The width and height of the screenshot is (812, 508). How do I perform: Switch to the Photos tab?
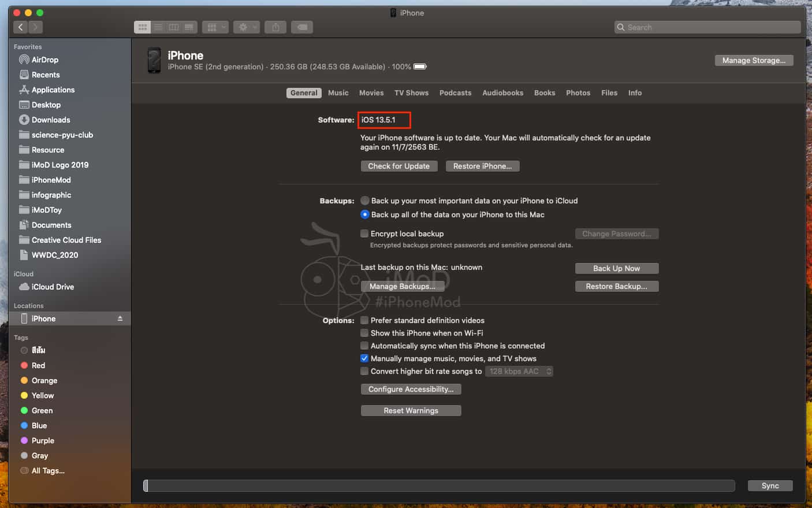(x=578, y=92)
